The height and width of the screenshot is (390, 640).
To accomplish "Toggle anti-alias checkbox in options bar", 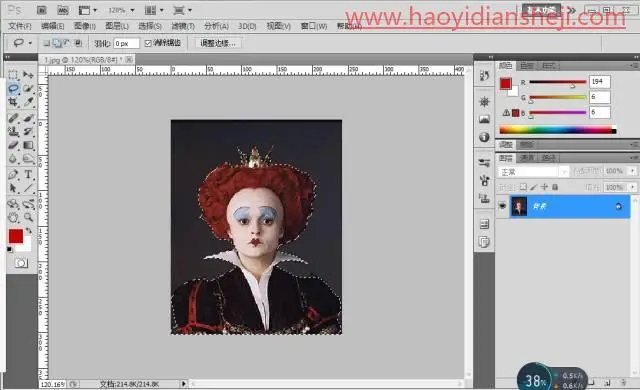I will (148, 43).
